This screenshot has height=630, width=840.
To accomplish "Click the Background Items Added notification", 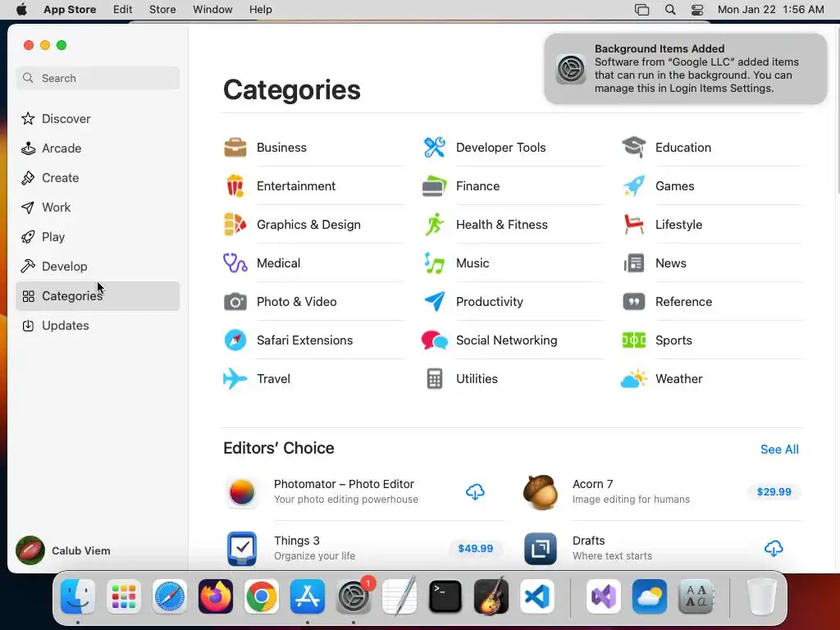I will click(x=685, y=69).
